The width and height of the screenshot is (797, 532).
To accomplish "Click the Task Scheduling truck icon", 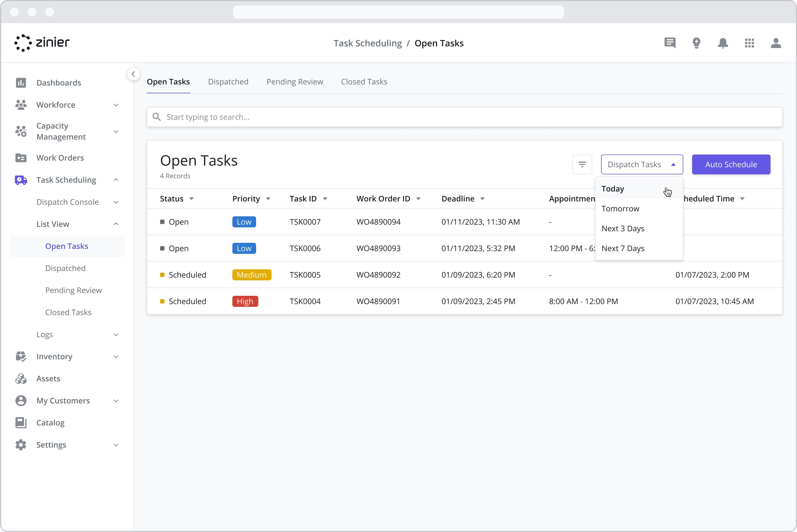I will click(21, 180).
